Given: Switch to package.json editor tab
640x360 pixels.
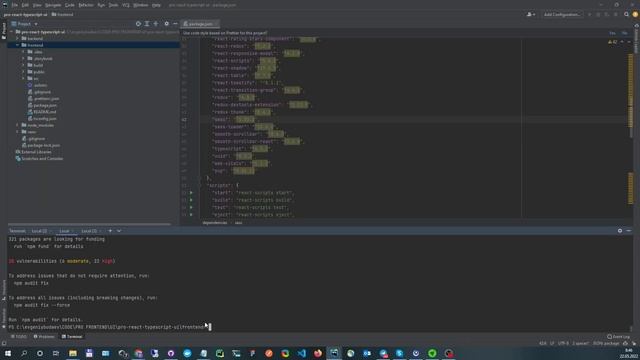Looking at the screenshot, I should click(x=200, y=24).
